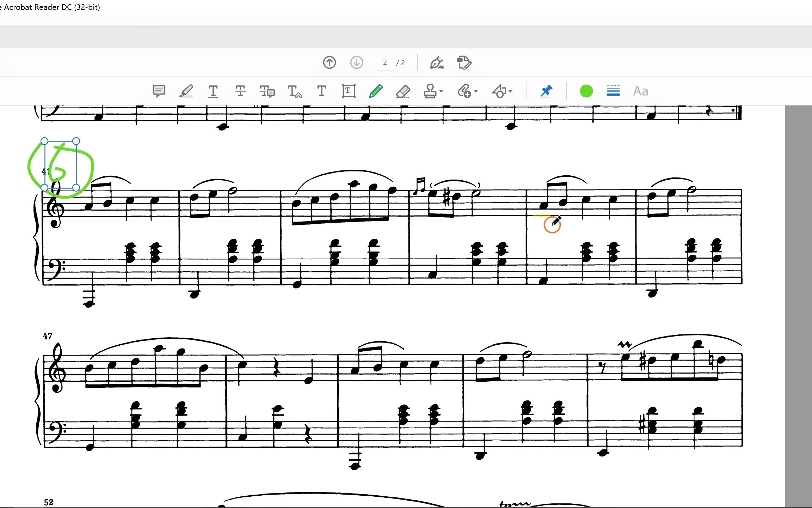The height and width of the screenshot is (508, 812).
Task: Toggle the keep tool selected pin
Action: pos(546,91)
